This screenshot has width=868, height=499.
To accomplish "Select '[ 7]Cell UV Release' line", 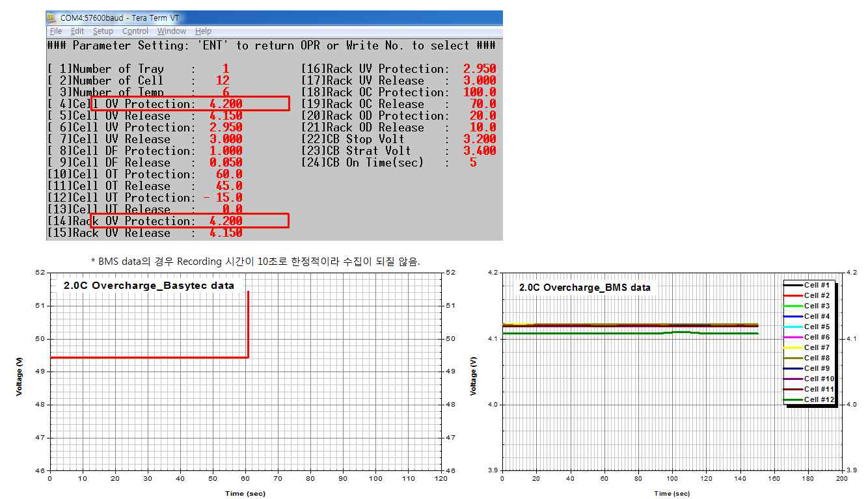I will (x=145, y=139).
